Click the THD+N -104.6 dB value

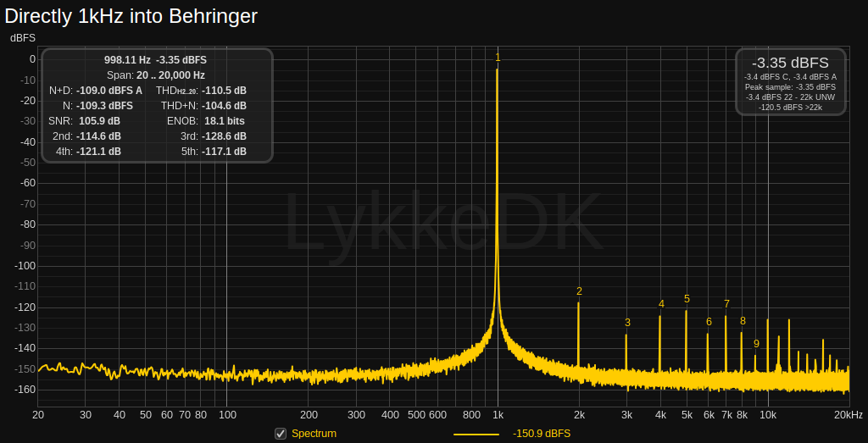[224, 106]
